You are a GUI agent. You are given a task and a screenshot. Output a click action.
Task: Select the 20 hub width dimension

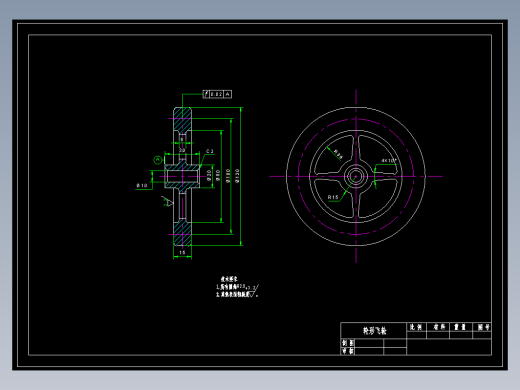(x=182, y=150)
